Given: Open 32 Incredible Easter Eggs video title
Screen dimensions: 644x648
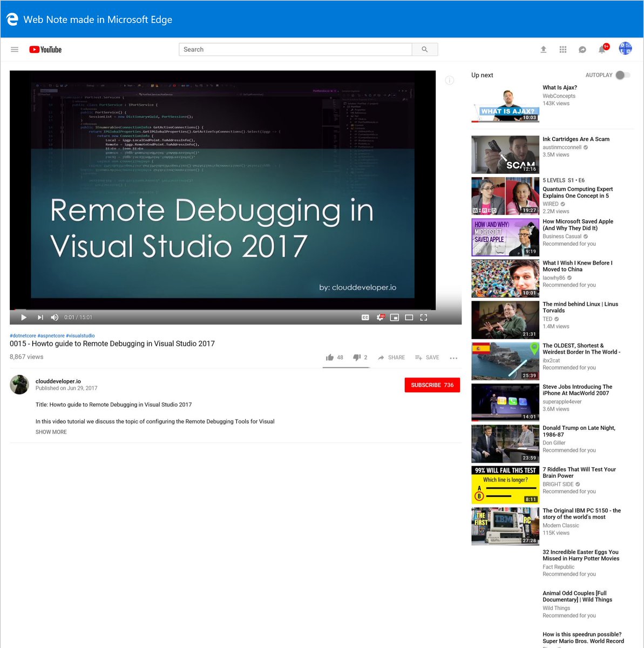Looking at the screenshot, I should (x=581, y=556).
